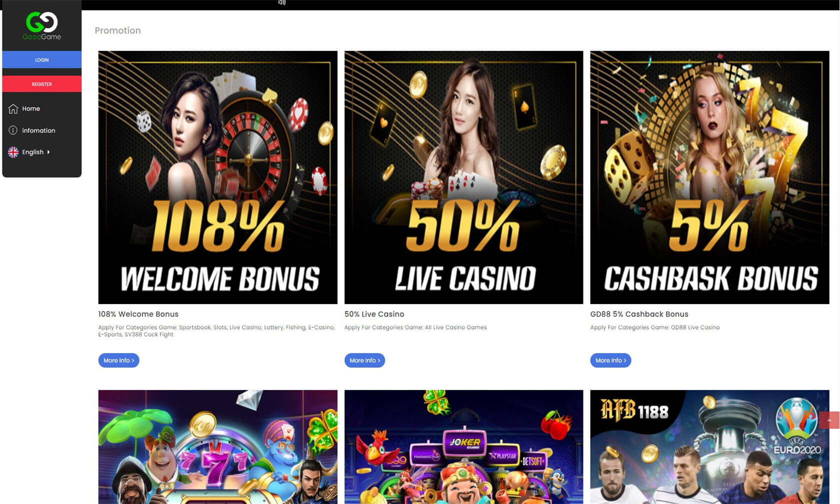Open More Info for 108% Welcome Bonus
The image size is (840, 504).
(x=118, y=360)
